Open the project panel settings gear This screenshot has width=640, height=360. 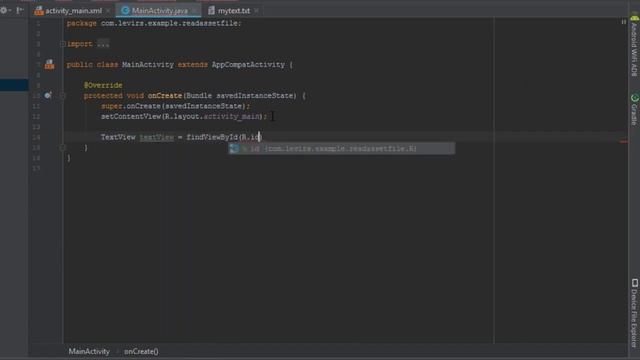(x=4, y=10)
